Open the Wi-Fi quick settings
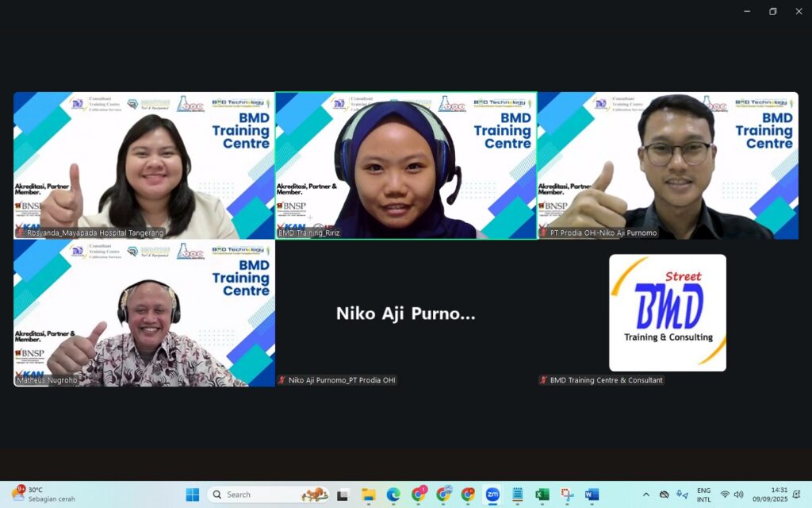This screenshot has width=812, height=508. pyautogui.click(x=725, y=495)
